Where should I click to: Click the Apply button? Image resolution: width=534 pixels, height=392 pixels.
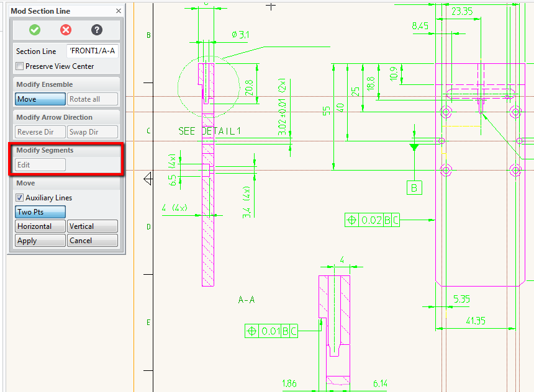[x=40, y=241]
